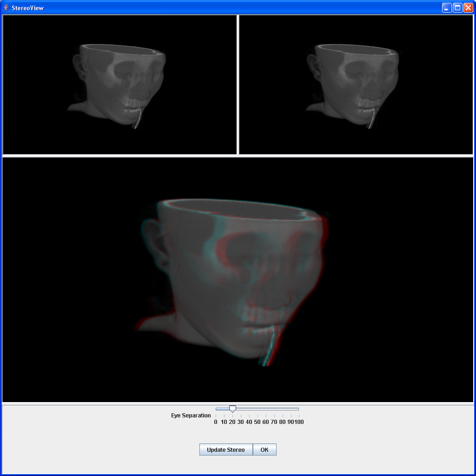Click the 100 tick label on slider
Viewport: 476px width, 476px height.
(x=298, y=422)
